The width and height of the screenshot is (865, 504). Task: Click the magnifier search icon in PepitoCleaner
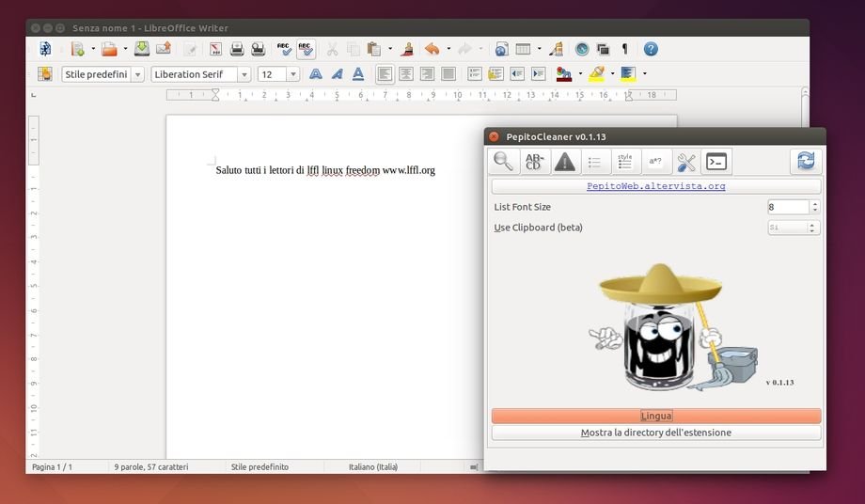pos(504,162)
